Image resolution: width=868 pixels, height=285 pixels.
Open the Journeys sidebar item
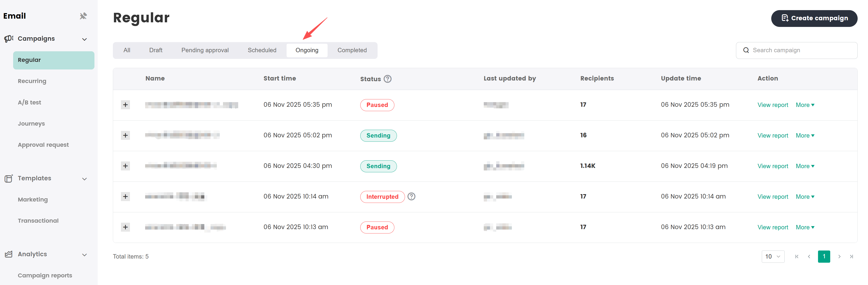[x=31, y=124]
